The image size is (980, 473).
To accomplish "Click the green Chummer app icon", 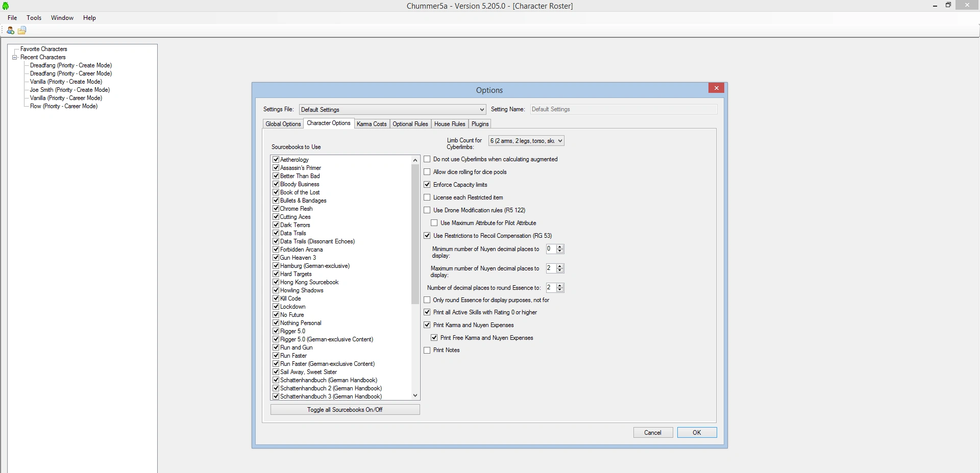I will click(x=6, y=6).
